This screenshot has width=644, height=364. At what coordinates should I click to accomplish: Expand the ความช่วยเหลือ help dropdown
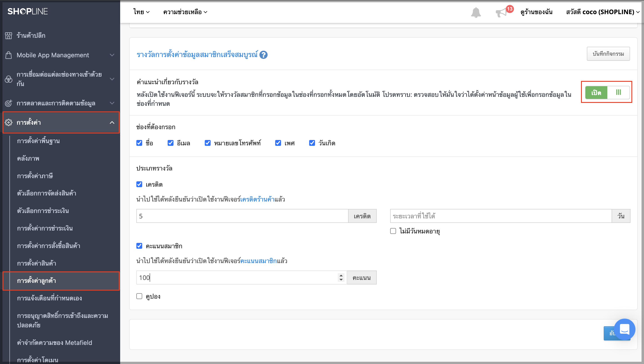point(185,12)
